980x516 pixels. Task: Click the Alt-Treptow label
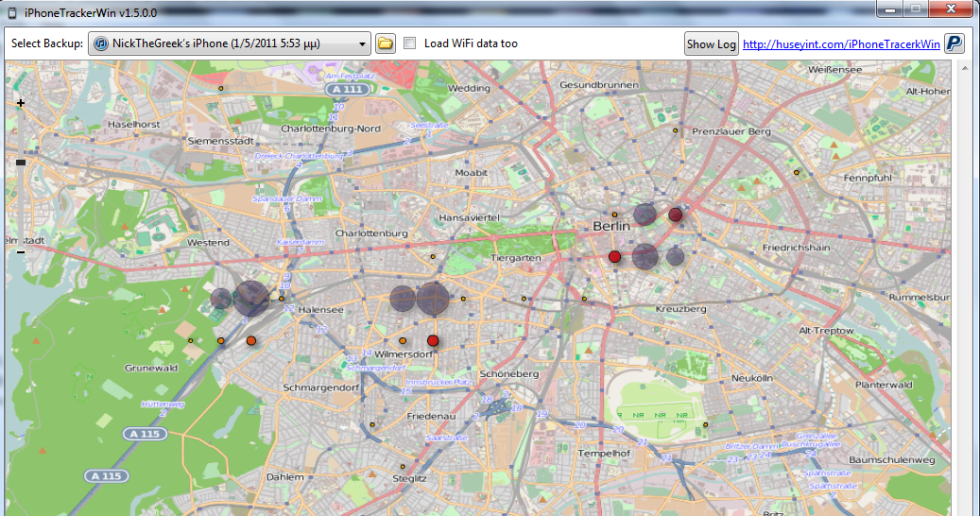pos(826,331)
